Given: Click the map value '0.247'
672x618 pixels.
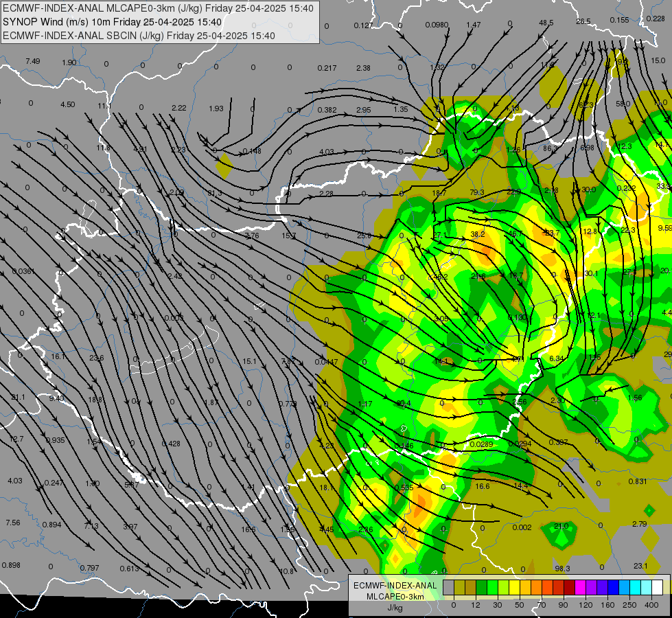Looking at the screenshot, I should coord(54,483).
